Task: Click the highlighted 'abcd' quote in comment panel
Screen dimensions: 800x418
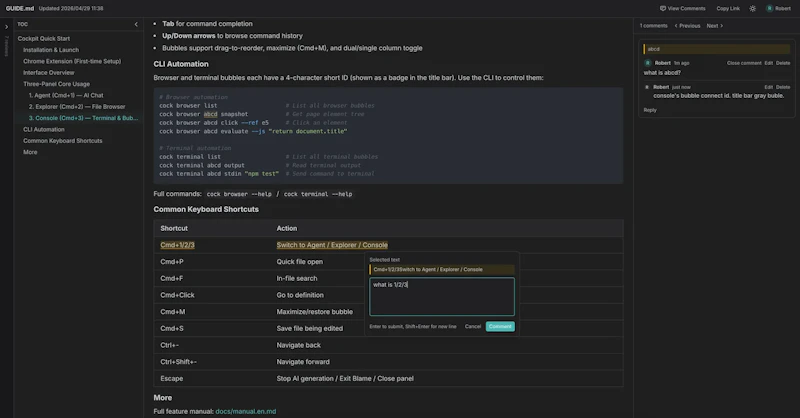Action: [716, 49]
